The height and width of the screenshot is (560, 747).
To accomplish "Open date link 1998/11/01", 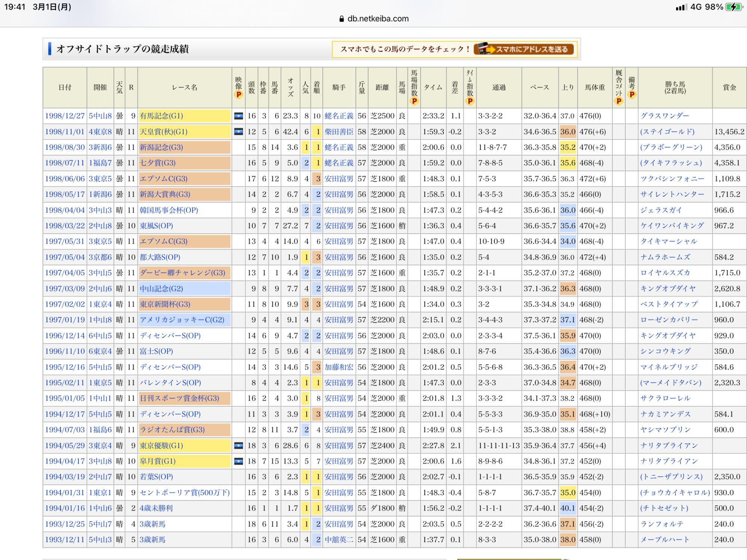I will click(x=65, y=132).
